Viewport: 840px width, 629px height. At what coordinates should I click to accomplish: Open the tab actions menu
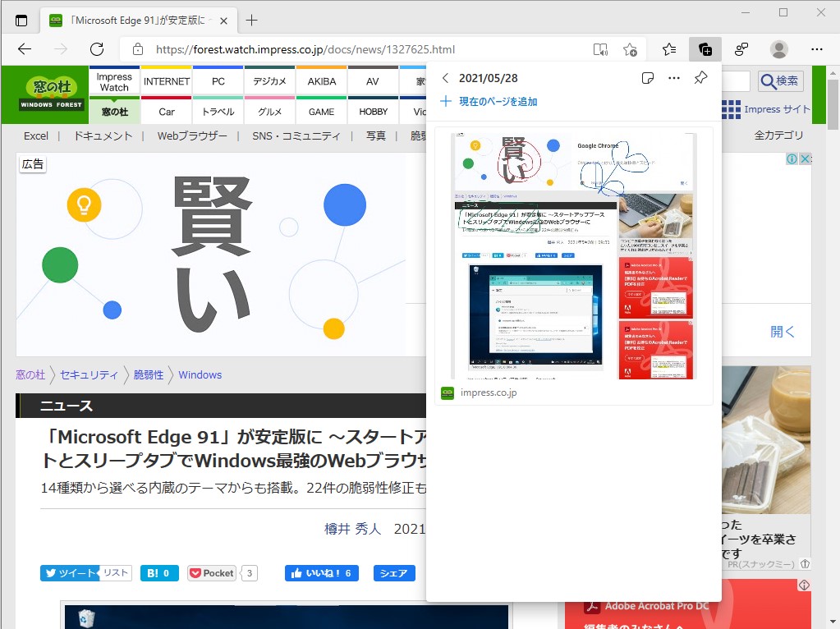(x=22, y=20)
